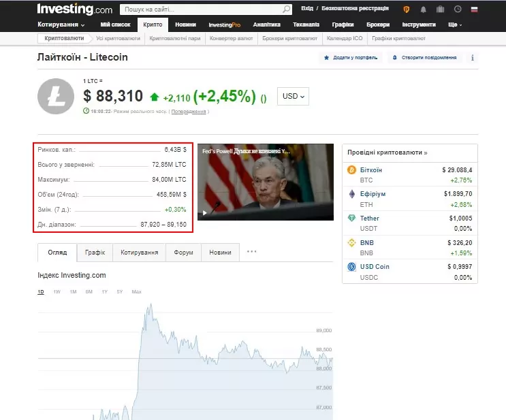Open the Крипто navigation tab
Screen dimensions: 506x420
point(153,25)
